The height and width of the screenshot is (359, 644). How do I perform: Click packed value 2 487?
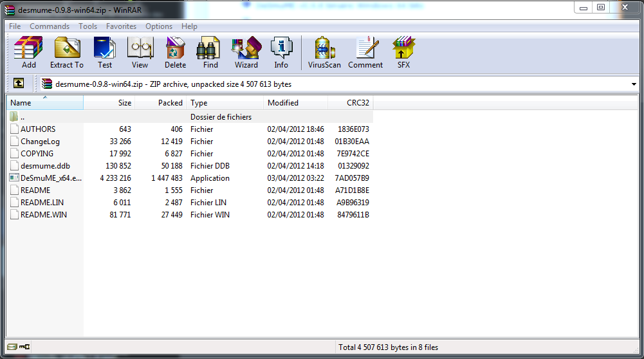tap(174, 203)
